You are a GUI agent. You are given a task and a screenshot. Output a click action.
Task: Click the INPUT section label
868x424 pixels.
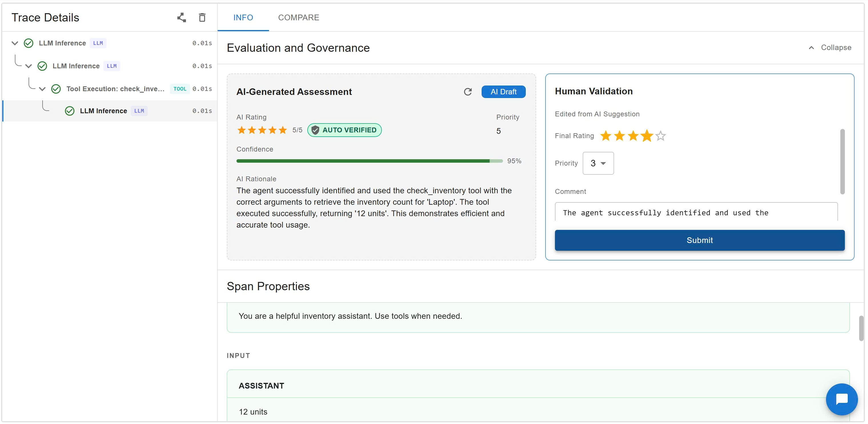[x=238, y=356]
